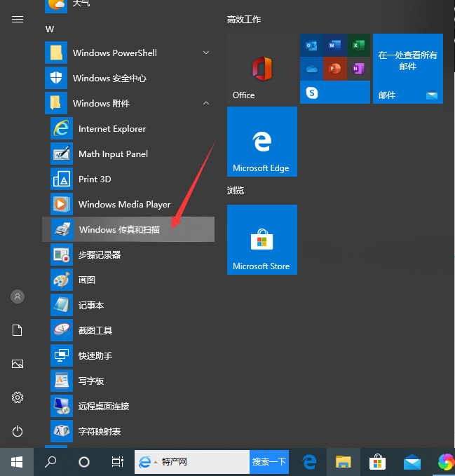The width and height of the screenshot is (455, 476).
Task: Launch 截图工具 snipping tool
Action: tap(128, 330)
